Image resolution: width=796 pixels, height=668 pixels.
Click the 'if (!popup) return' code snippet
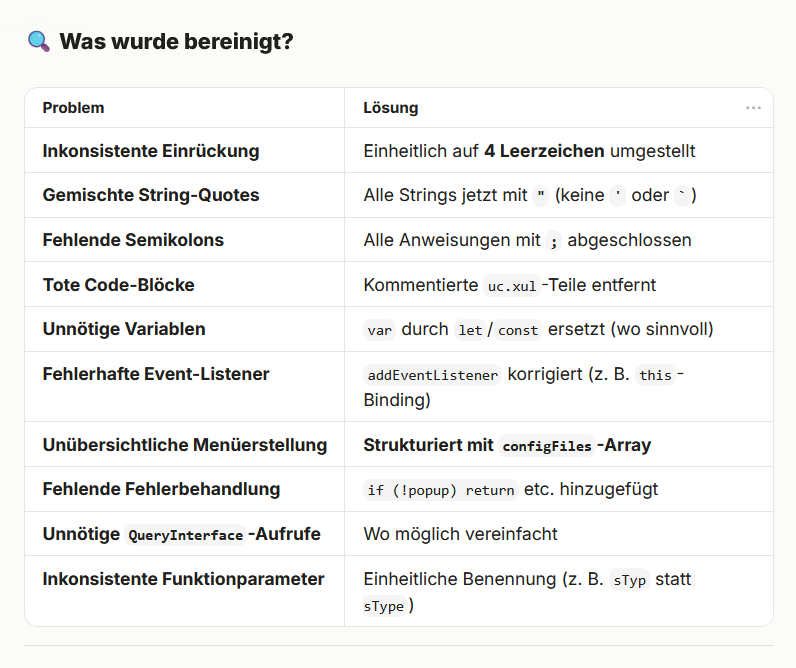click(441, 490)
